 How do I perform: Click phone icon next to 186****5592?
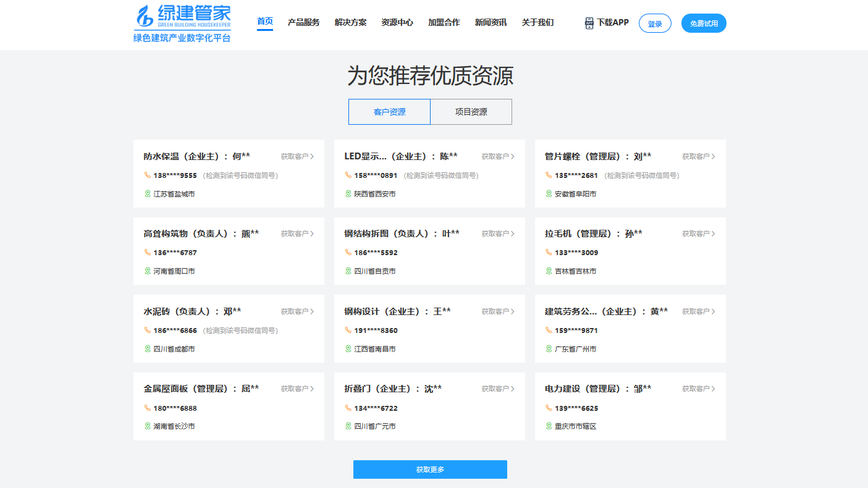pyautogui.click(x=348, y=253)
